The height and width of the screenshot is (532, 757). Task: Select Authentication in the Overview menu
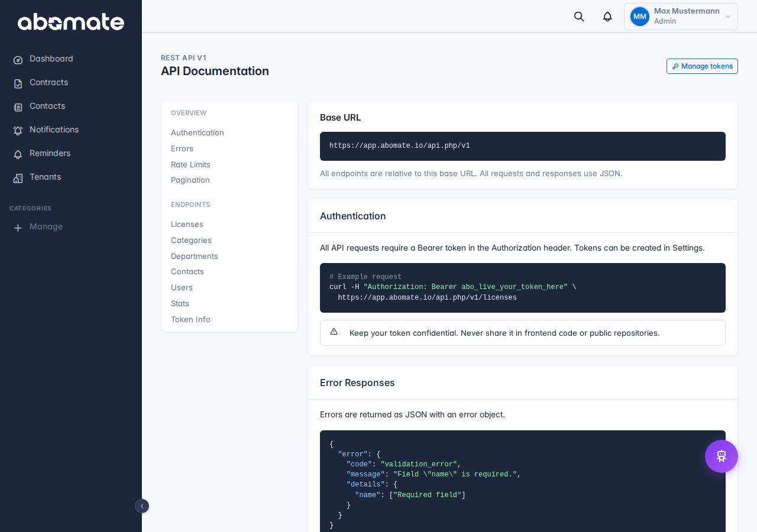[x=197, y=133]
